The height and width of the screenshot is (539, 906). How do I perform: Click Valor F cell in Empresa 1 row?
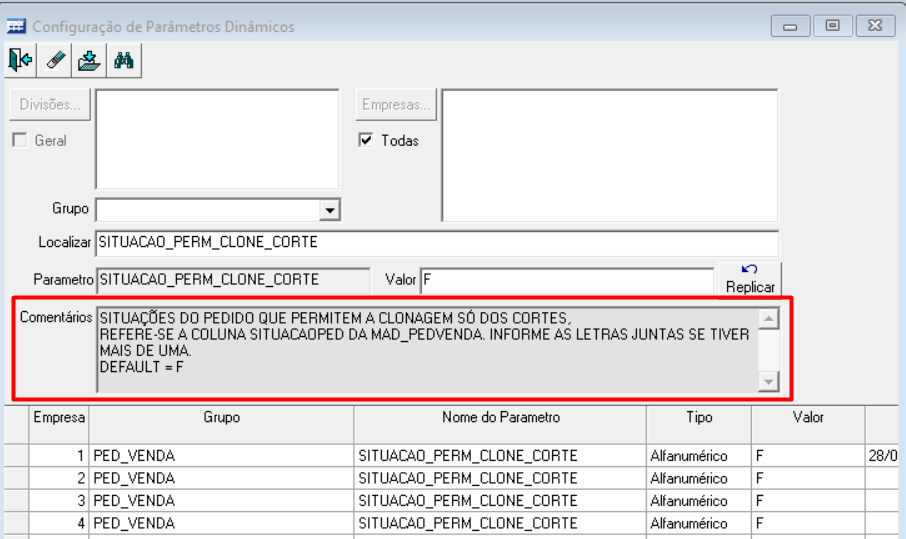point(808,456)
